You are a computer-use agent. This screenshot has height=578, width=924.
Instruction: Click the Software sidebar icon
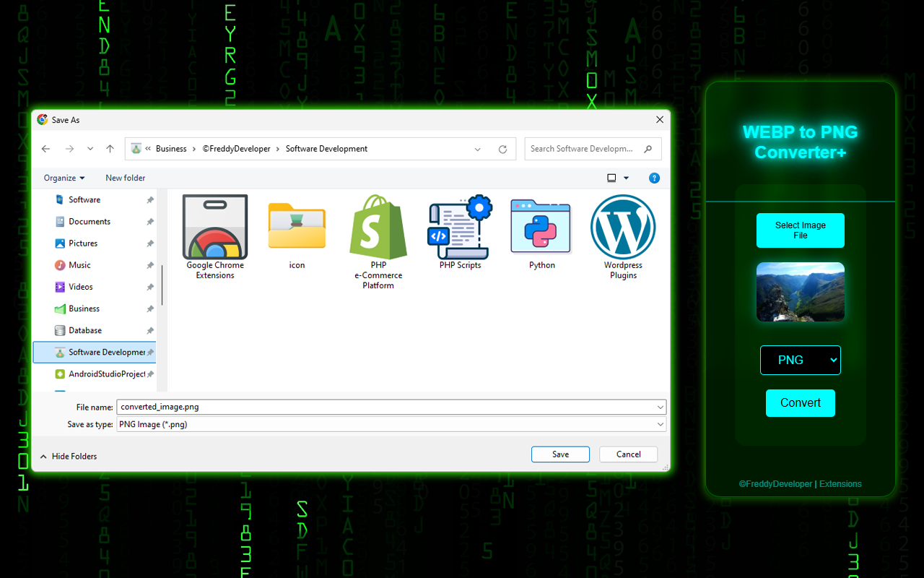[60, 200]
